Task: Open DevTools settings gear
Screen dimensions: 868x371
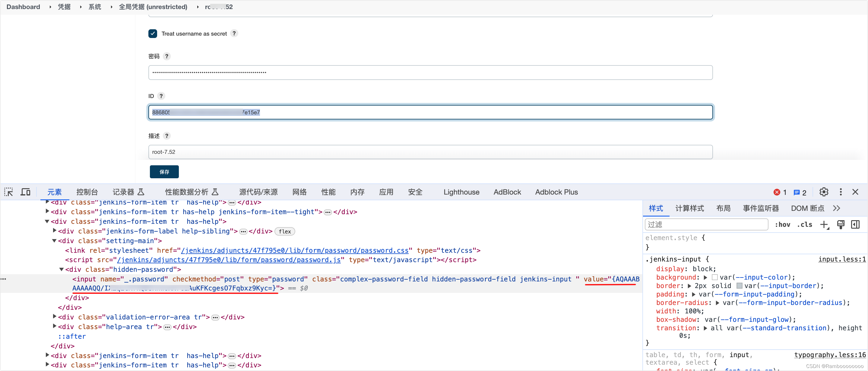Action: 824,192
